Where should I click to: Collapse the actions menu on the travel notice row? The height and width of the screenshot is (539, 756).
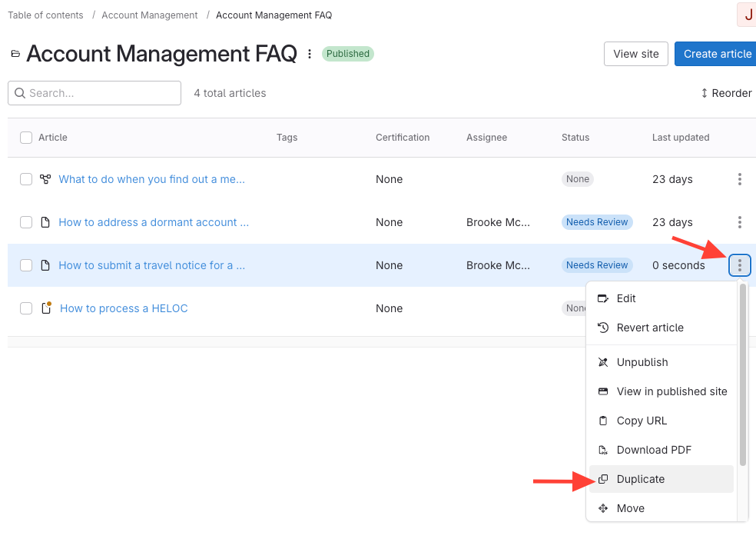739,265
